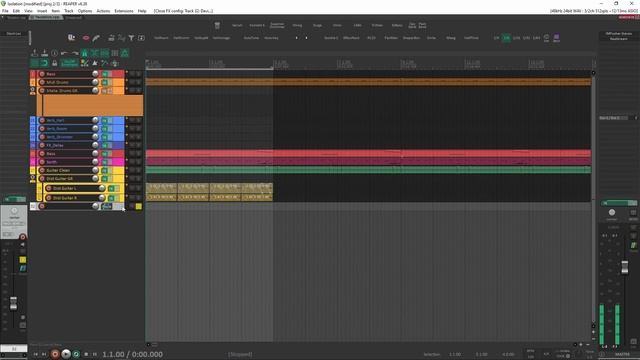Click the yellow button on the last unnamed track
640x360 pixels.
tap(139, 206)
